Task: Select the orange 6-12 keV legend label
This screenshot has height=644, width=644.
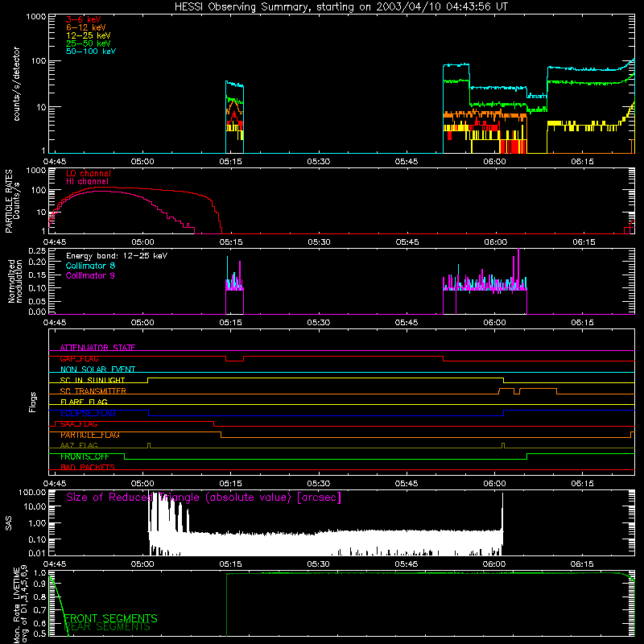Action: [x=86, y=27]
